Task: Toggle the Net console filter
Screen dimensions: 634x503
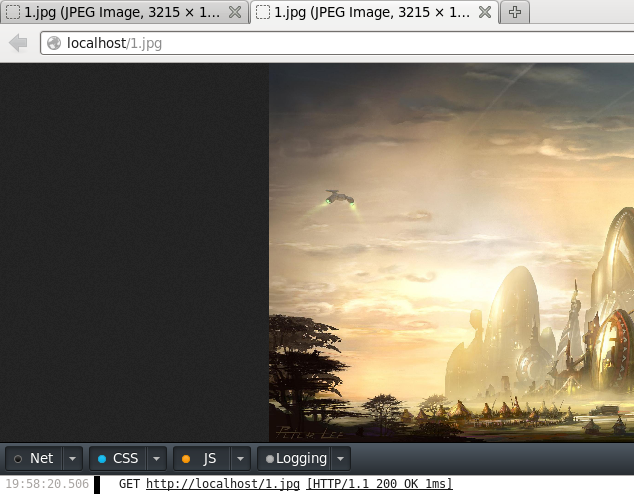Action: point(34,459)
